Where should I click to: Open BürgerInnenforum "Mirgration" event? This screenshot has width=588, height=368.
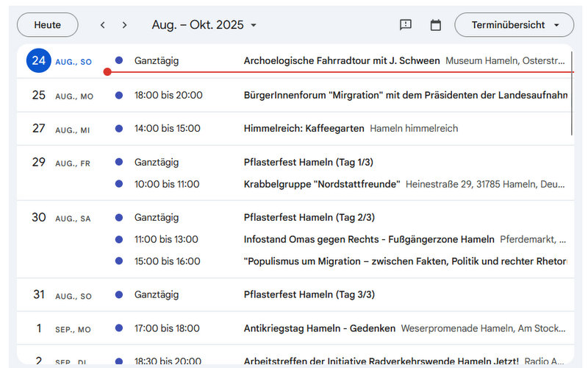pyautogui.click(x=406, y=95)
